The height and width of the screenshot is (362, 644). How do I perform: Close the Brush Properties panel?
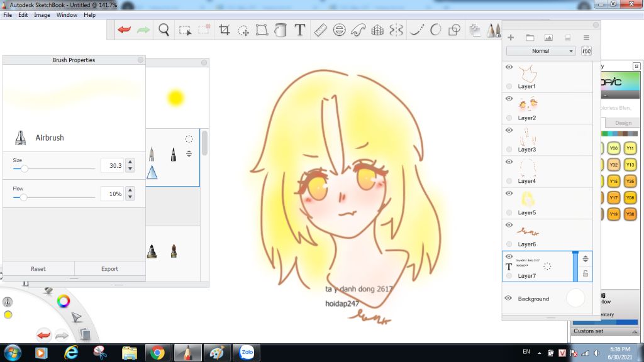[140, 60]
